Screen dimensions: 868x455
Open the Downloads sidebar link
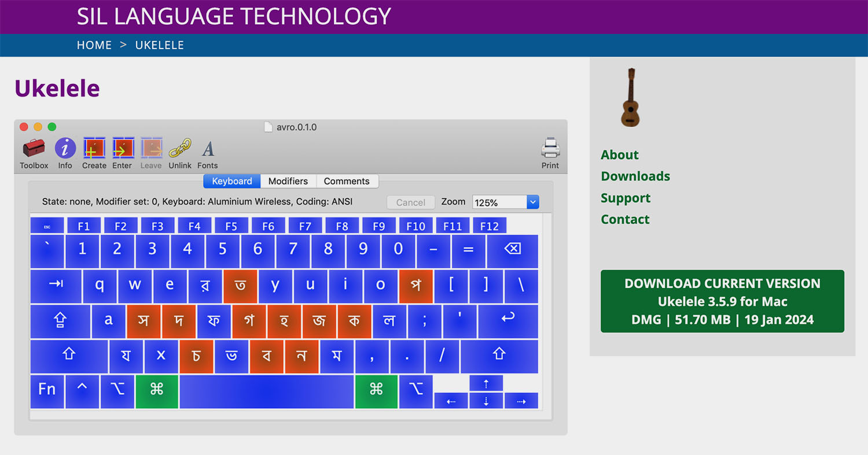pos(635,176)
